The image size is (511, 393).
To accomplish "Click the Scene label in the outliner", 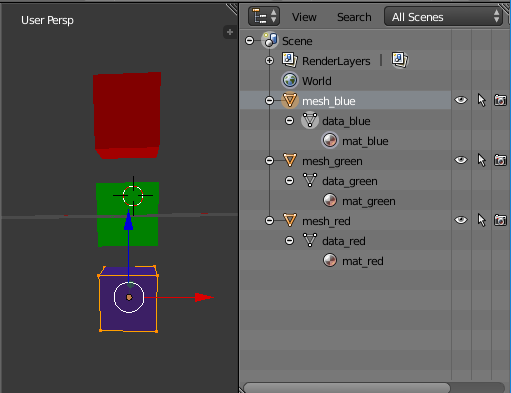I will (x=297, y=41).
